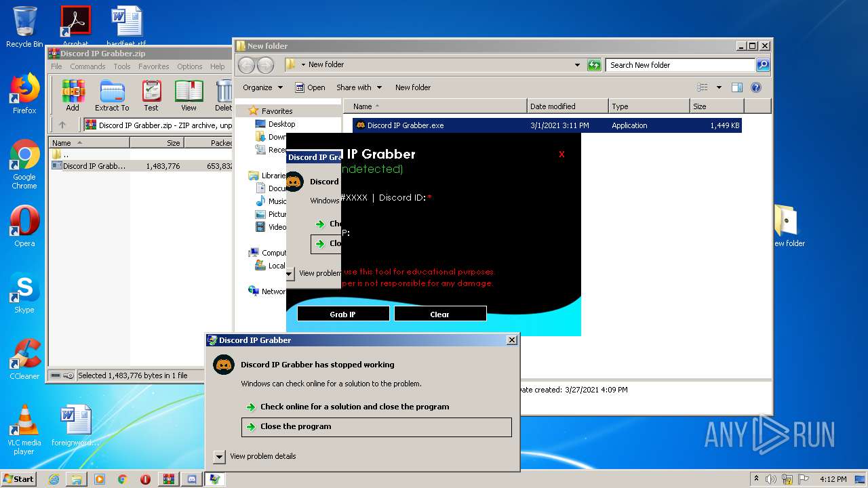Click Extract To in WinRAR toolbar

[112, 96]
